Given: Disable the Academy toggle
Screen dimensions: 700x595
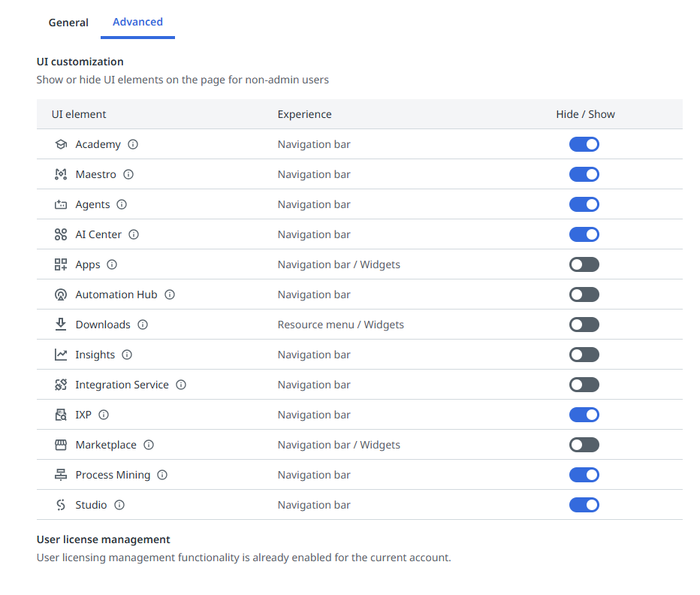Looking at the screenshot, I should pyautogui.click(x=584, y=144).
